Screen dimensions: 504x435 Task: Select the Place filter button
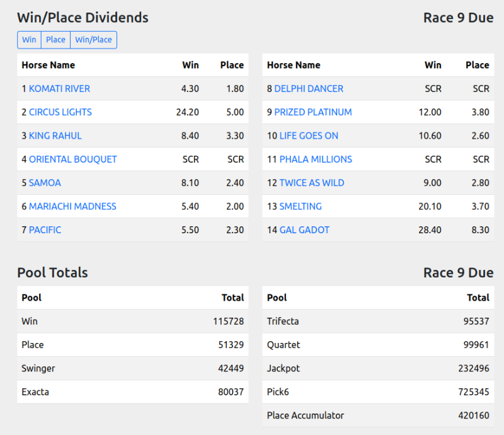55,40
